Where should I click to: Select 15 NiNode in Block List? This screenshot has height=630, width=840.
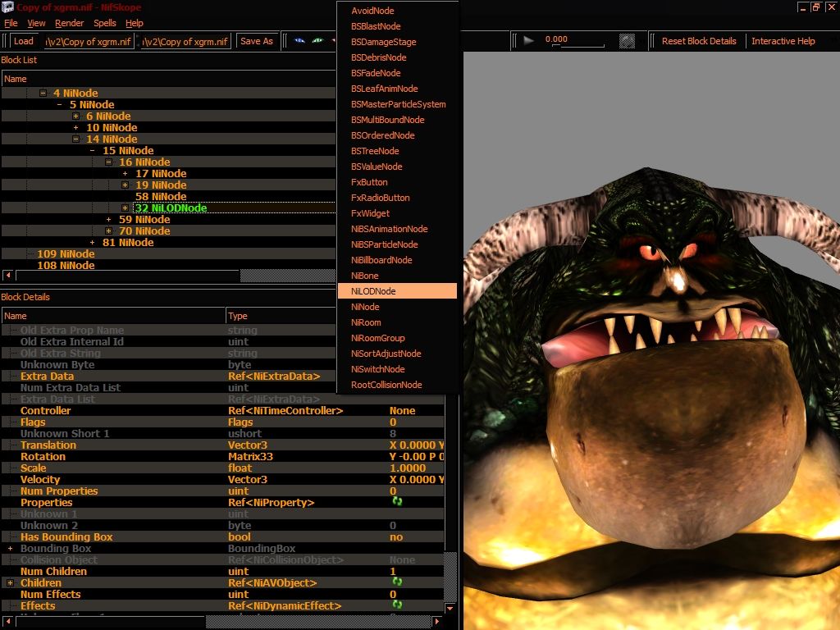[x=128, y=151]
